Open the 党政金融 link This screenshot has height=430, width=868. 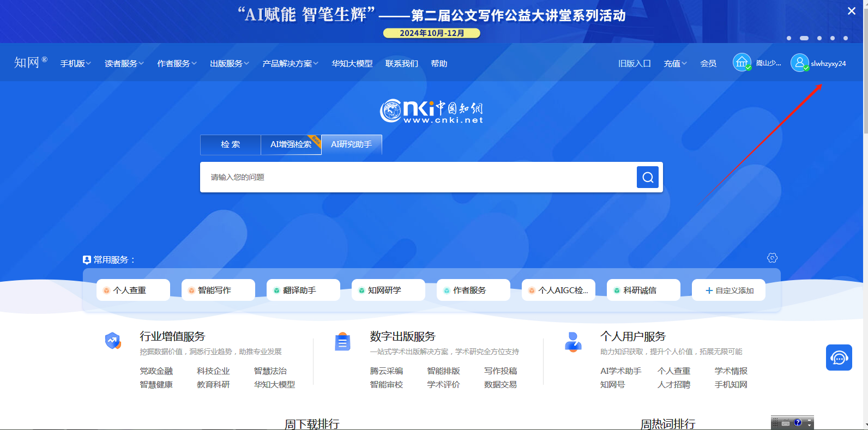tap(156, 371)
